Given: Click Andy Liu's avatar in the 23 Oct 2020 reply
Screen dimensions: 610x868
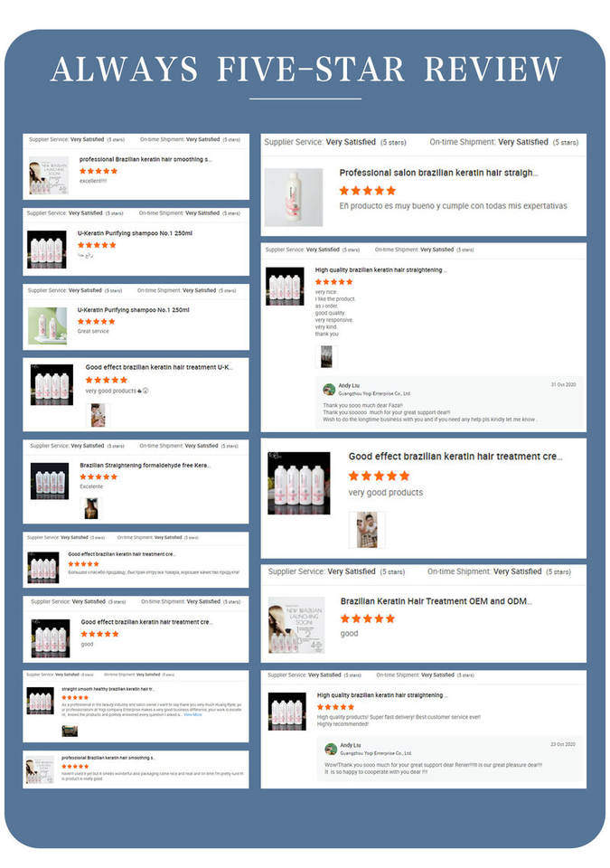Looking at the screenshot, I should point(331,749).
